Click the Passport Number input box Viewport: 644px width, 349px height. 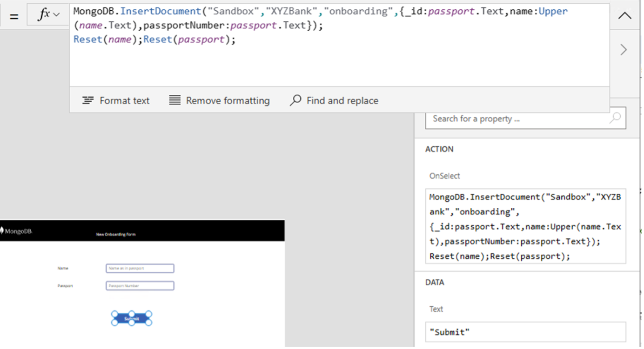click(x=140, y=285)
